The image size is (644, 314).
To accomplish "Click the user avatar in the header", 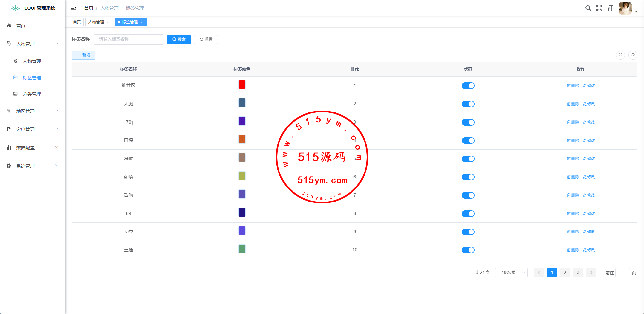I will pyautogui.click(x=625, y=8).
